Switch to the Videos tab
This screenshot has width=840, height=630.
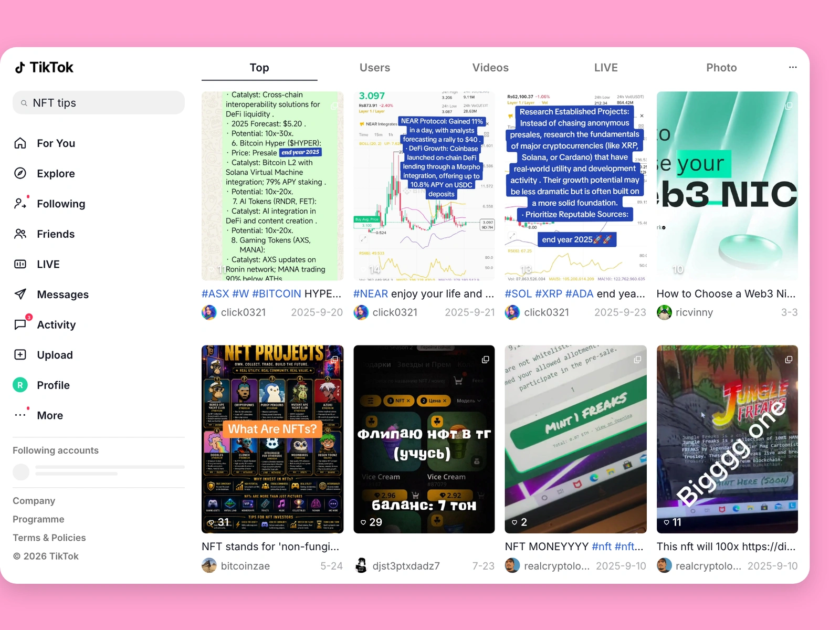(490, 68)
